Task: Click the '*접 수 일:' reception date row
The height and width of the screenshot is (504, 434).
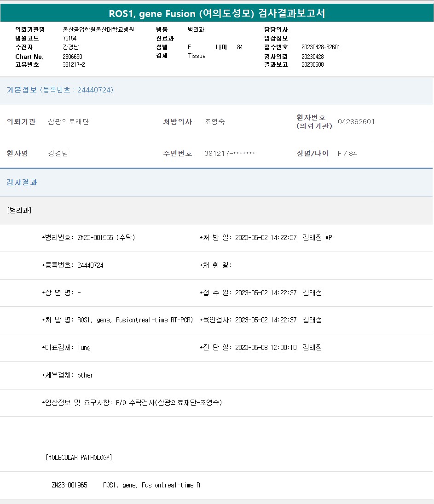Action: pos(261,293)
